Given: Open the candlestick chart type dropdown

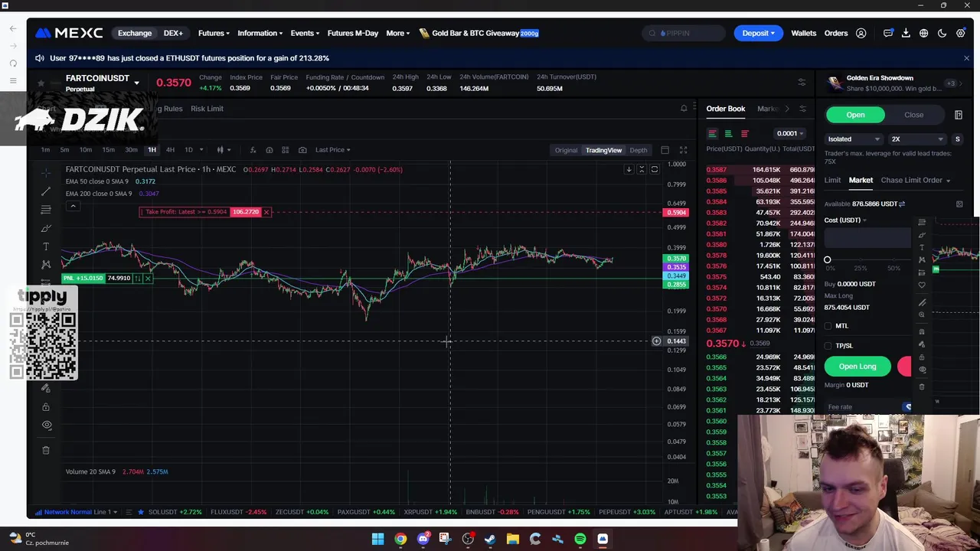Looking at the screenshot, I should (221, 150).
